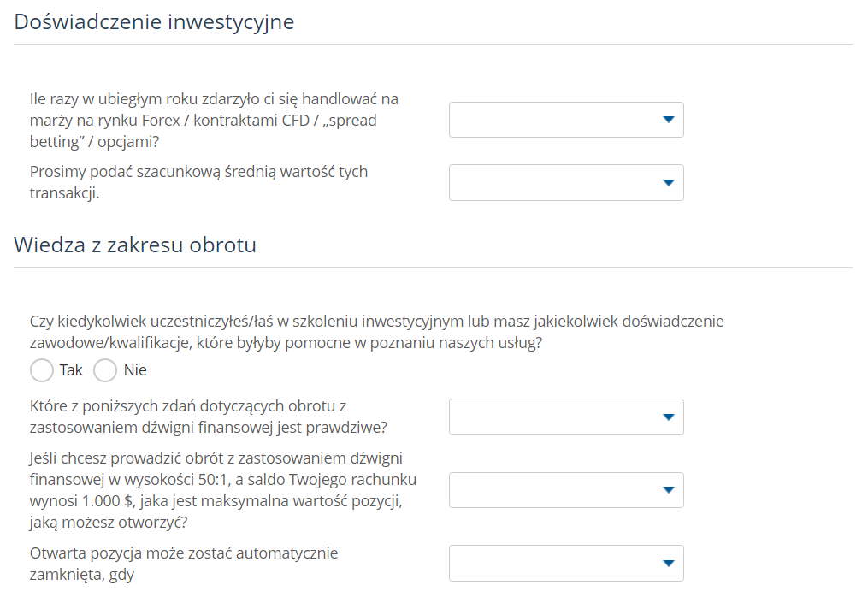Select the "Nie" radio button

pyautogui.click(x=105, y=370)
